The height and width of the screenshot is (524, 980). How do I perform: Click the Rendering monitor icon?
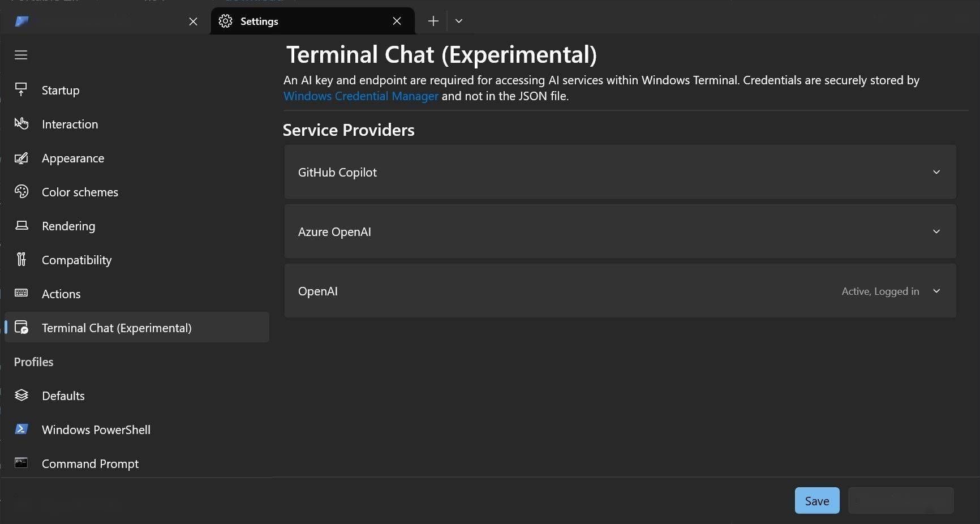(21, 226)
